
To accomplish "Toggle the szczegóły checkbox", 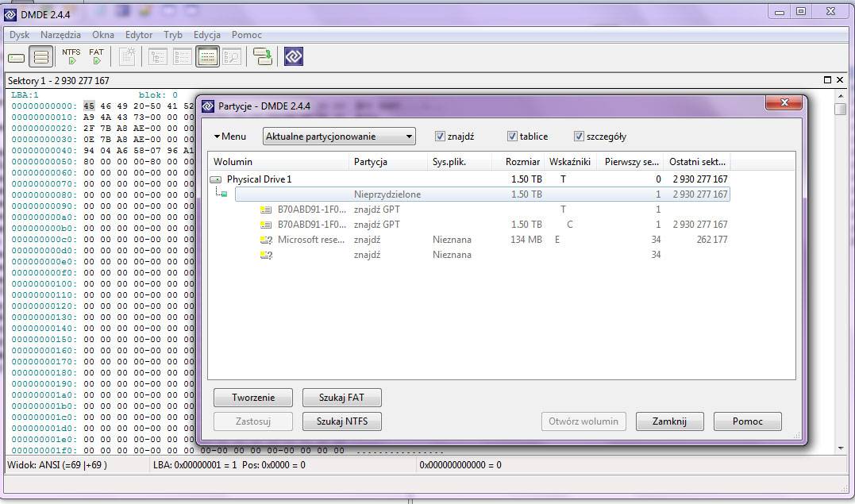I will pyautogui.click(x=579, y=137).
